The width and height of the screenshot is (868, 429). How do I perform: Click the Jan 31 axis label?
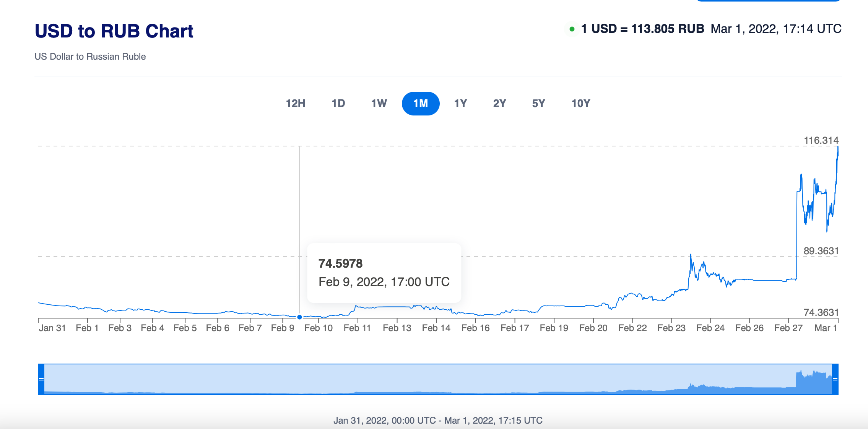coord(52,328)
